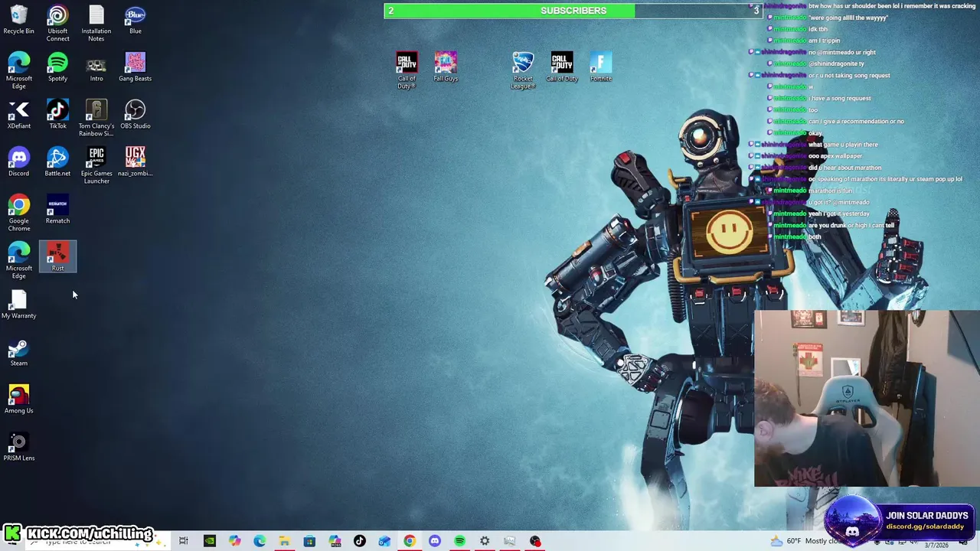Select the Among Us desktop shortcut

19,399
